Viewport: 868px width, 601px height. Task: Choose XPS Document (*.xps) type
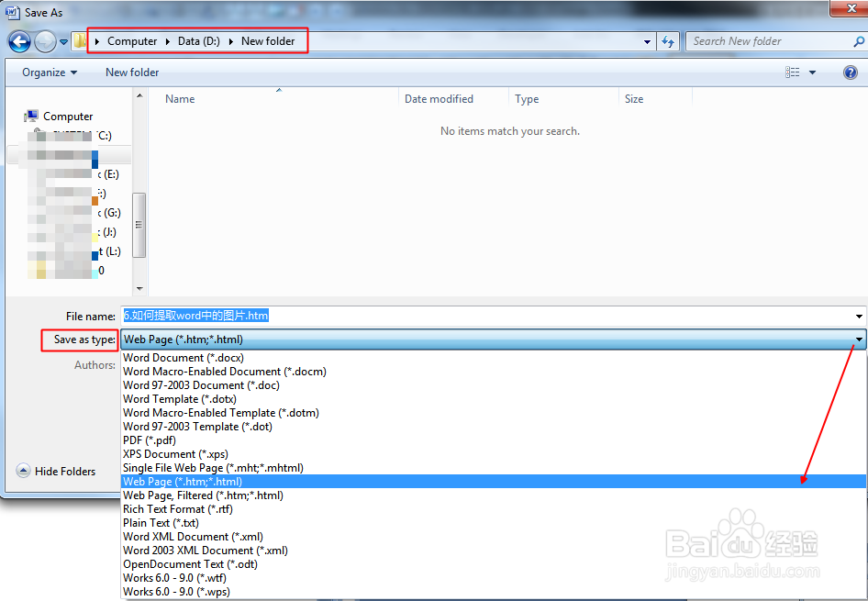point(494,454)
